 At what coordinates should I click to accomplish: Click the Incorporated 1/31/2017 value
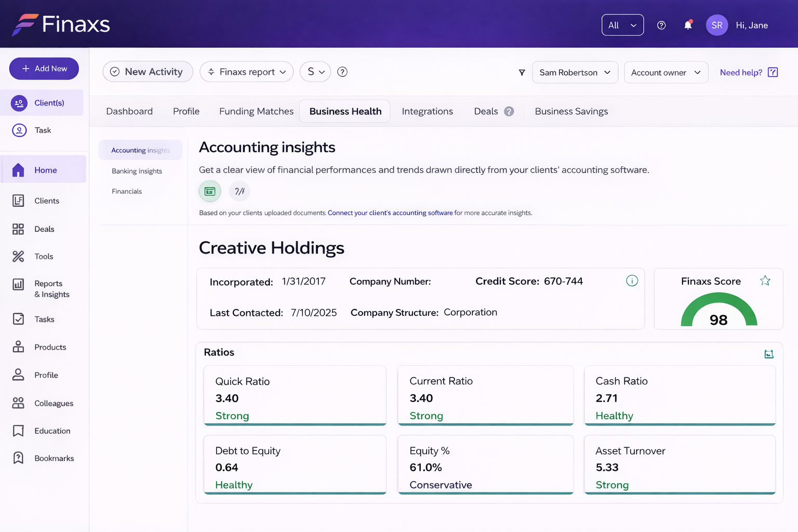(x=303, y=281)
